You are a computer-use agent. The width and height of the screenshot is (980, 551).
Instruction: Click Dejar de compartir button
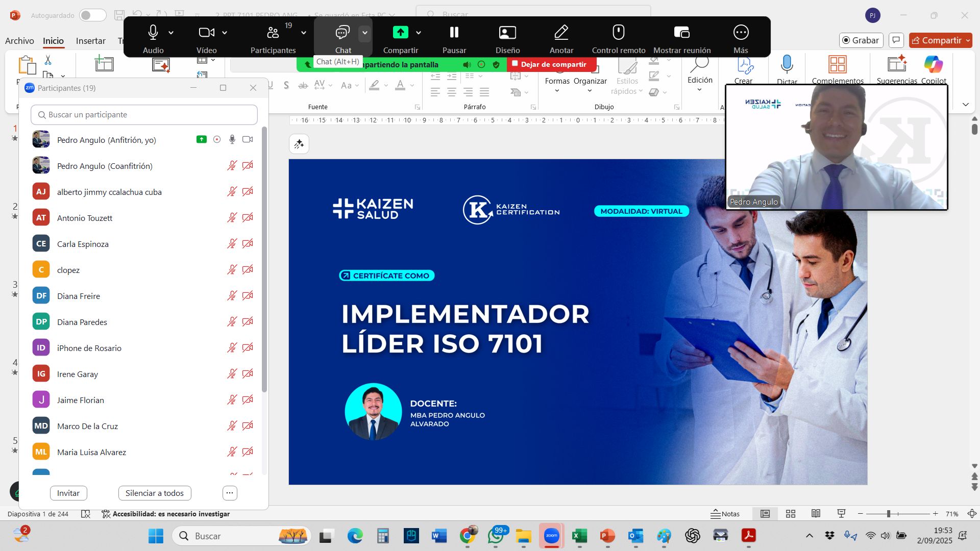tap(551, 64)
